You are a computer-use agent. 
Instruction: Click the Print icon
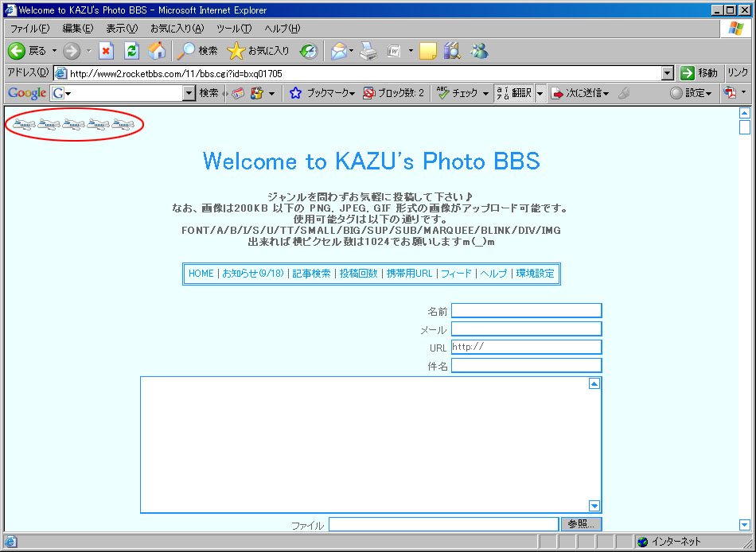(367, 51)
